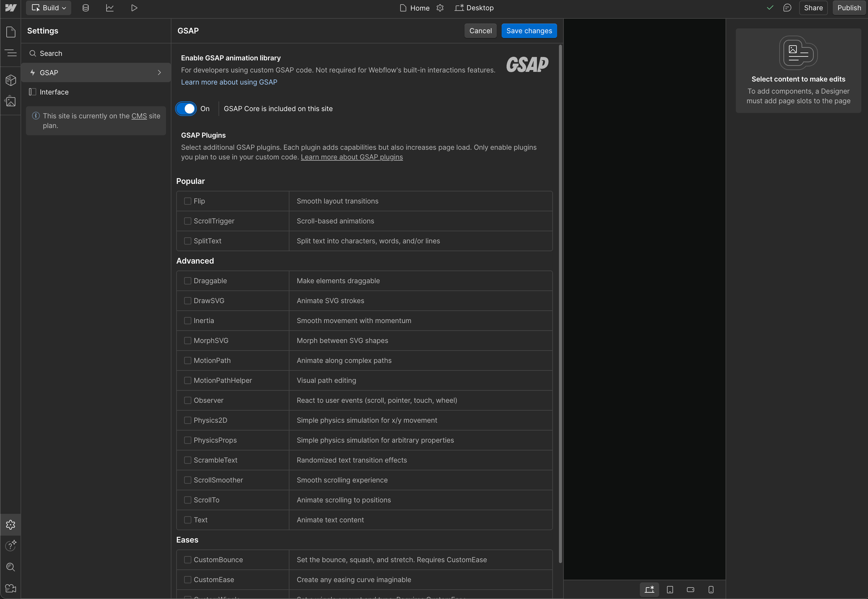Click the Interface panel icon in settings list
The width and height of the screenshot is (868, 599).
[x=33, y=92]
